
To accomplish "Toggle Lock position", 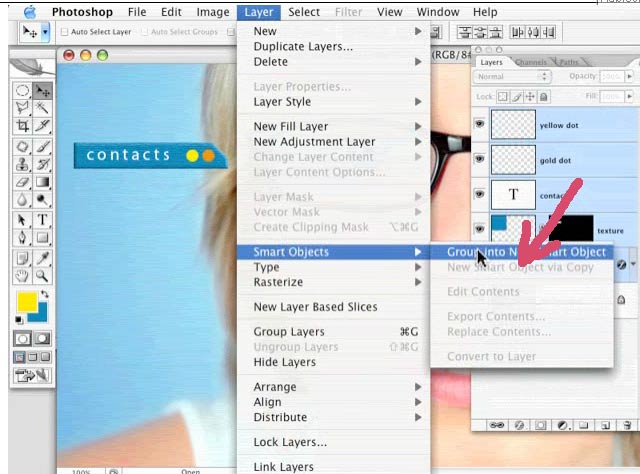I will point(530,97).
